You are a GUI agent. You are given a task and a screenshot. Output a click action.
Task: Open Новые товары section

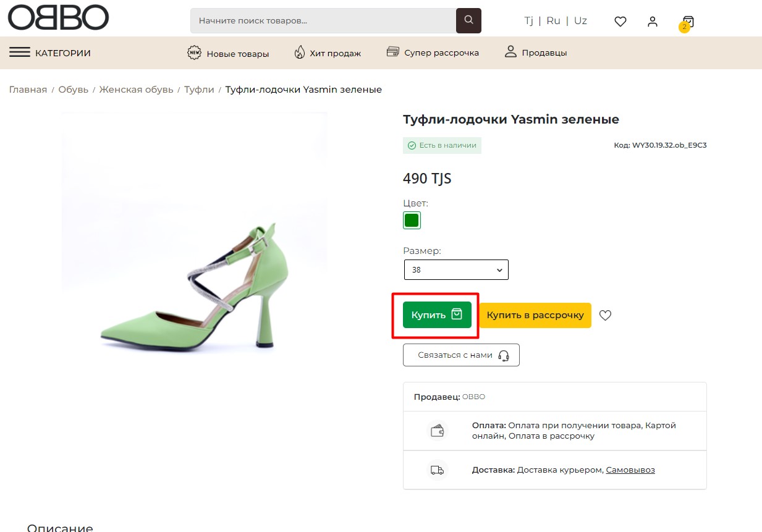pos(228,53)
